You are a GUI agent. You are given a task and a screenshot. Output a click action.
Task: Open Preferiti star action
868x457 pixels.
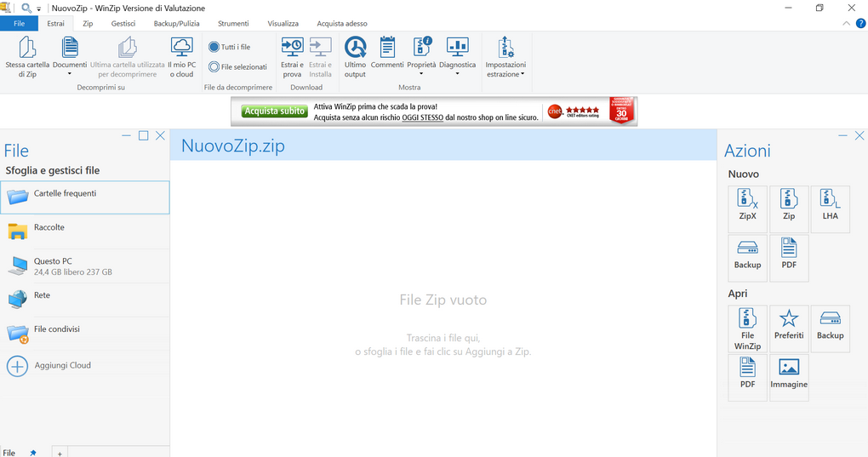[x=789, y=328]
